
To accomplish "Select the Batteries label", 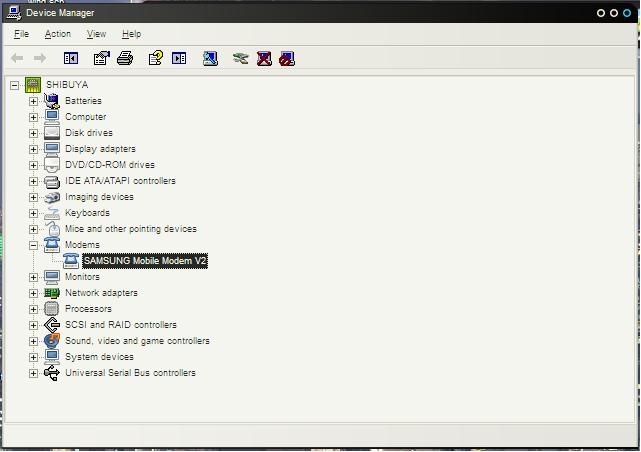I will coord(83,101).
